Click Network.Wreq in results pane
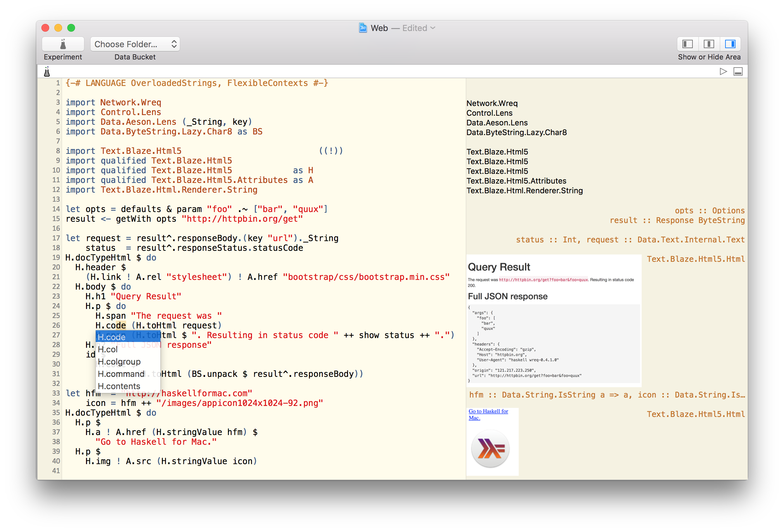This screenshot has width=784, height=532. [492, 103]
